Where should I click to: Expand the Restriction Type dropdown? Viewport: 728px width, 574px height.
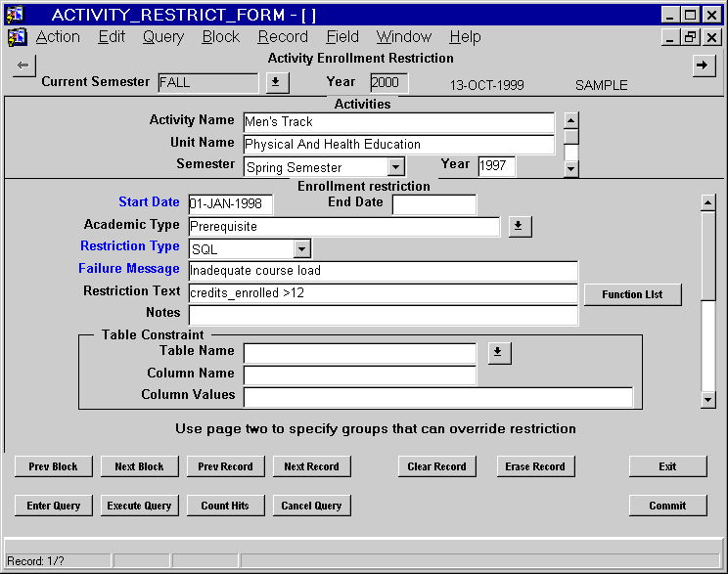[301, 249]
